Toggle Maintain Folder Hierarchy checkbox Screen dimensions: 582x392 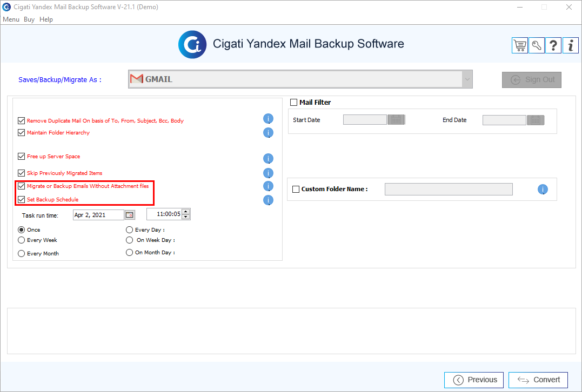pyautogui.click(x=21, y=132)
